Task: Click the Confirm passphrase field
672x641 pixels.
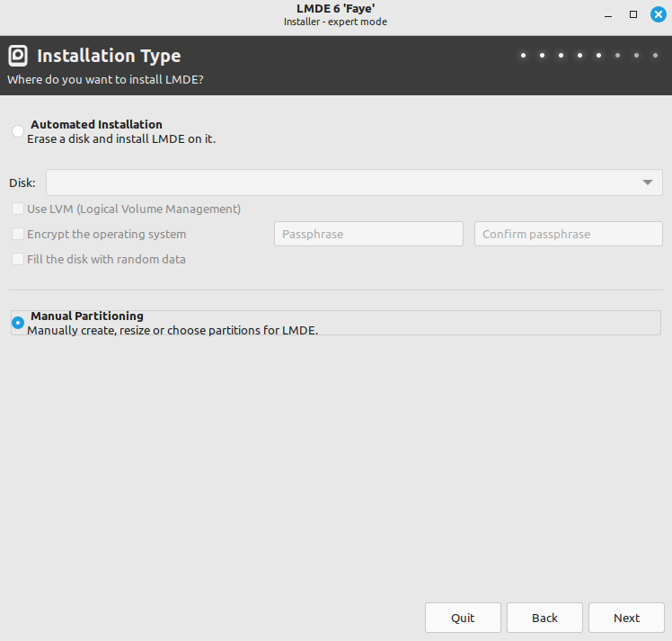Action: [x=569, y=234]
